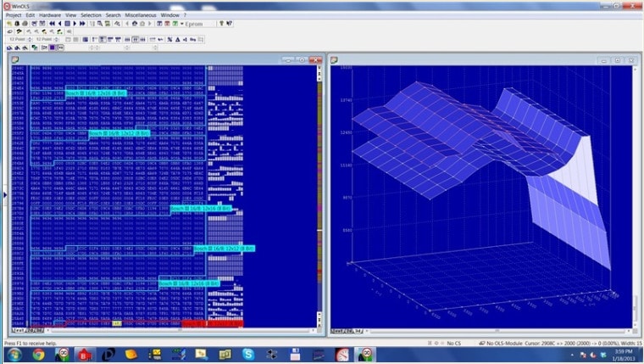
Task: Click No CS in the status bar
Action: (454, 343)
